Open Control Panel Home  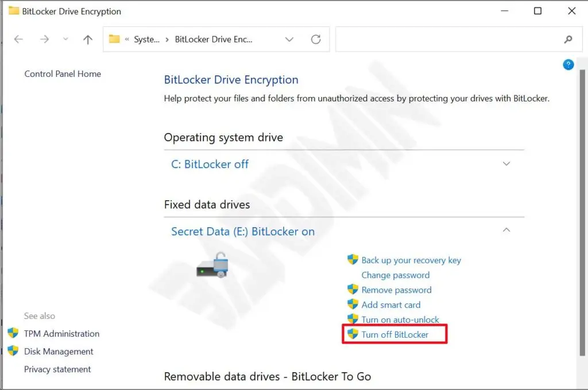coord(63,74)
